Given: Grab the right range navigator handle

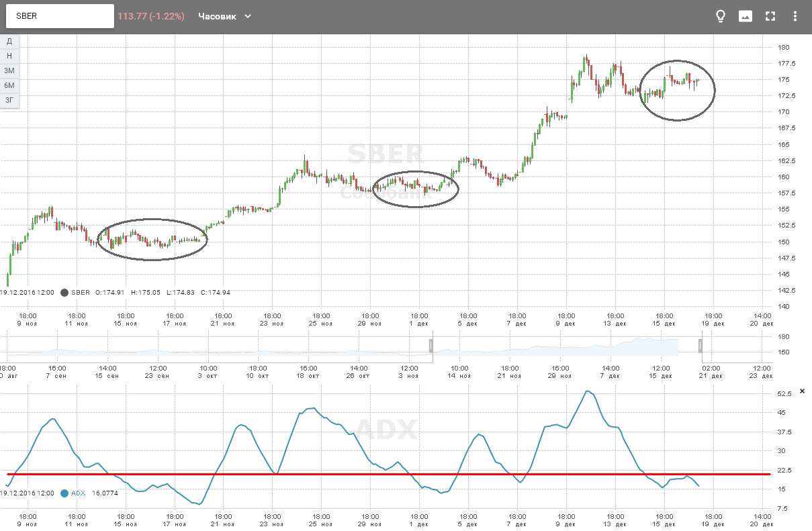Looking at the screenshot, I should coord(701,346).
